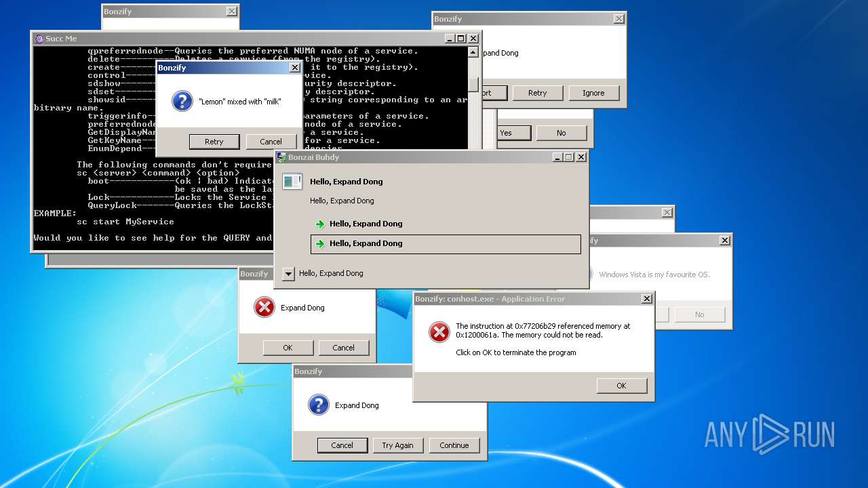Click the Succ Me console title bar icon
This screenshot has height=488, width=868.
coord(39,39)
